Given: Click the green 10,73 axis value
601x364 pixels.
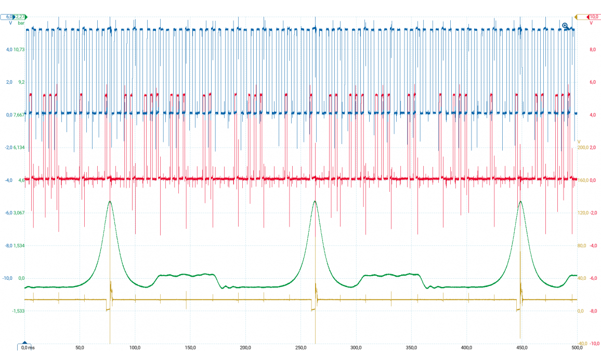Looking at the screenshot, I should pos(19,49).
